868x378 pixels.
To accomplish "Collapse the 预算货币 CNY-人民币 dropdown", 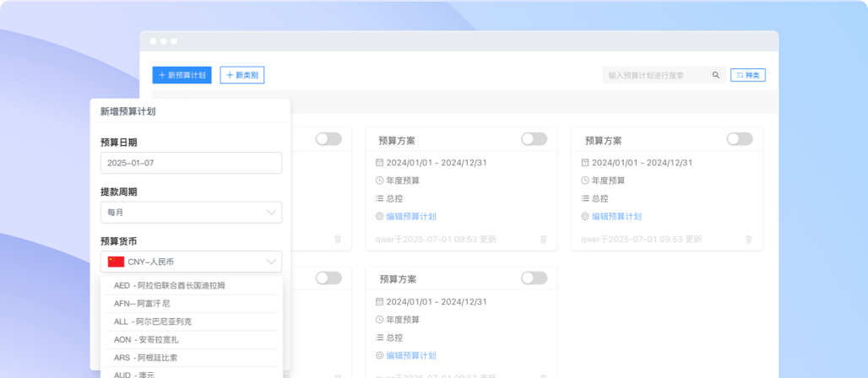I will pos(271,262).
